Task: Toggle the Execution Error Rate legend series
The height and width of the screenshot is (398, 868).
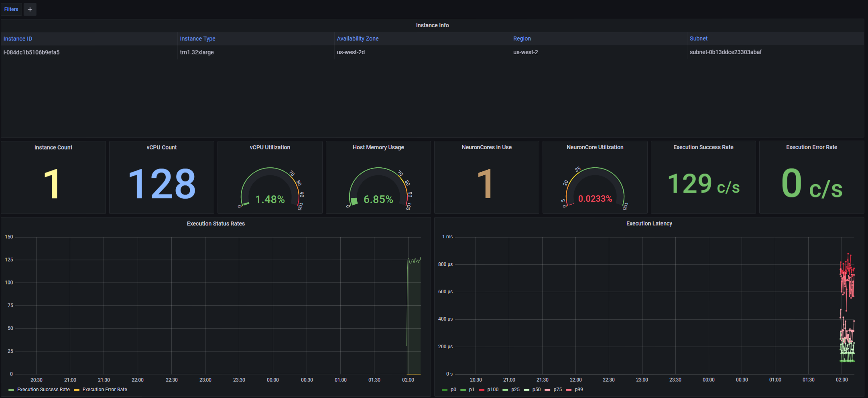Action: pos(105,390)
